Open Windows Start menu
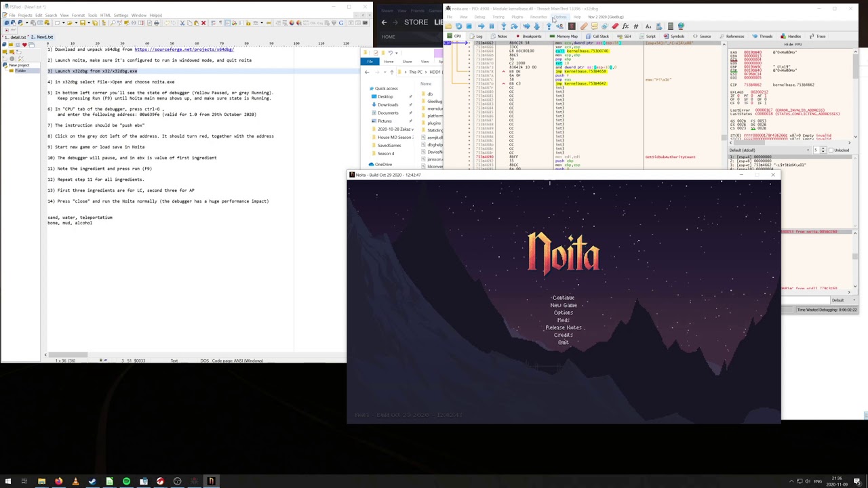The height and width of the screenshot is (488, 868). coord(7,481)
